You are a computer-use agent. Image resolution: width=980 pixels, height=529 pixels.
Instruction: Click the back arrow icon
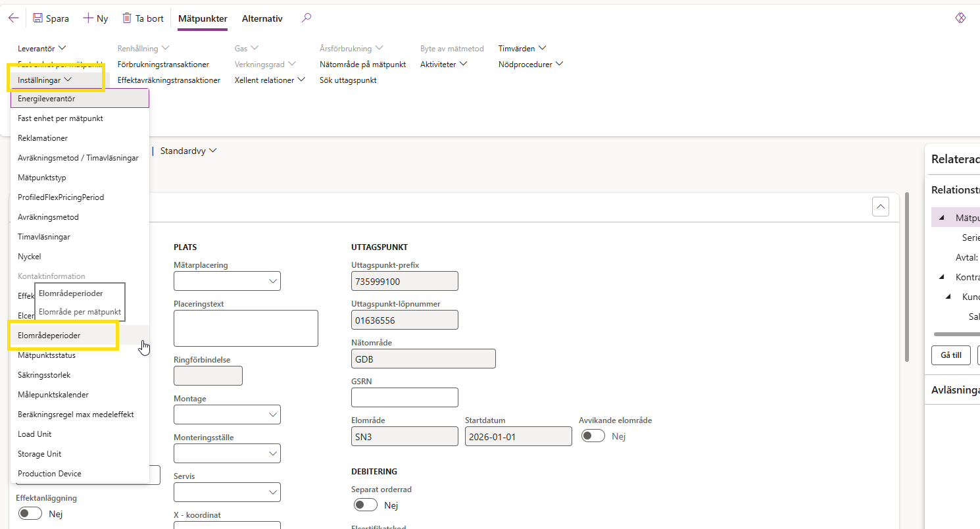13,18
